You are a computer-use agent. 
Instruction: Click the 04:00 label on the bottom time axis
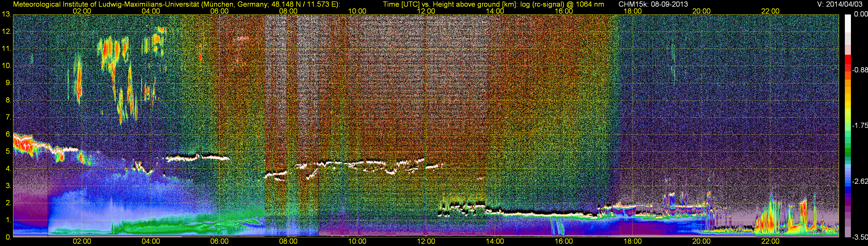151,241
